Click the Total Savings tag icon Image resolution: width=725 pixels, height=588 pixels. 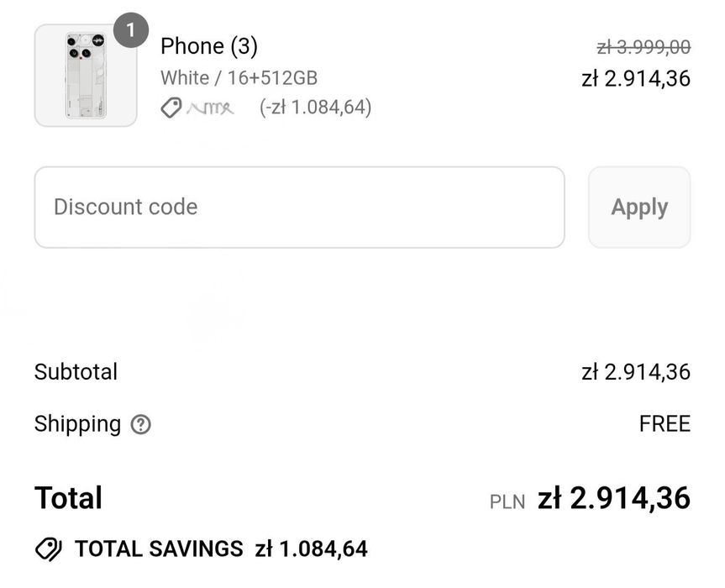click(49, 549)
